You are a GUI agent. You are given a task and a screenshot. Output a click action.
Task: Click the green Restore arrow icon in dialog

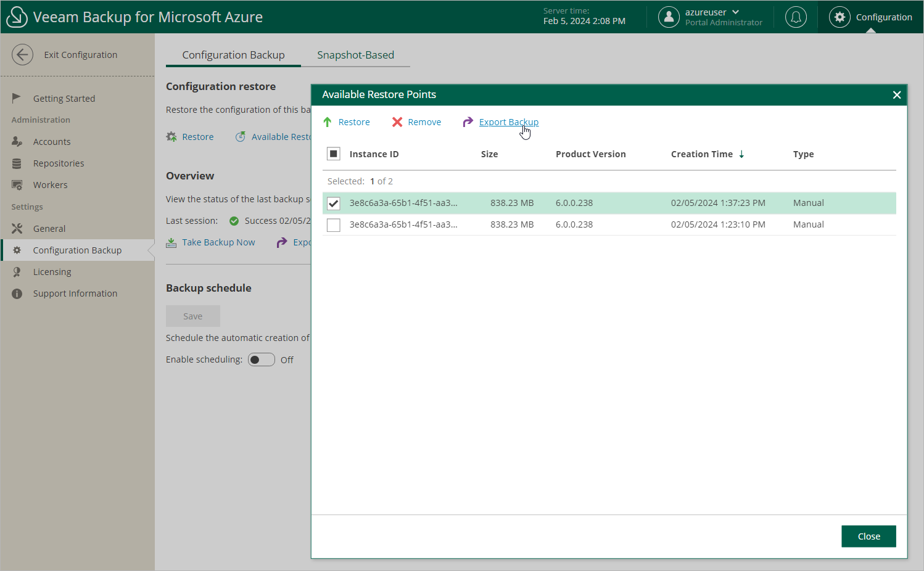coord(328,122)
